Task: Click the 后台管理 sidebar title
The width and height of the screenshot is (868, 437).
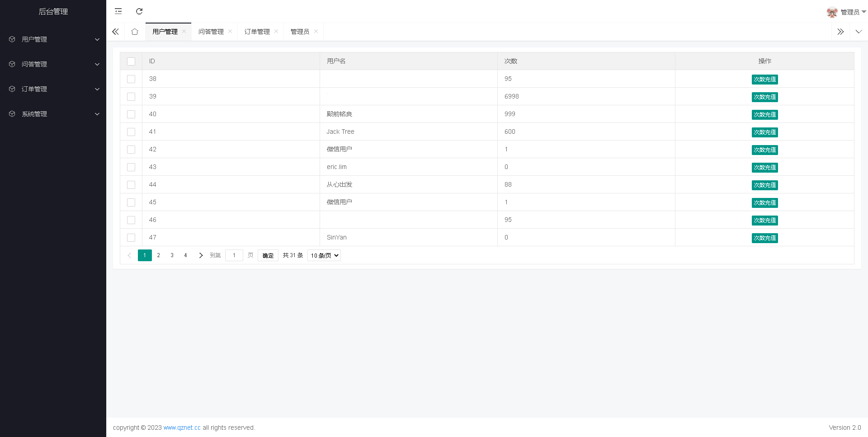Action: click(53, 12)
